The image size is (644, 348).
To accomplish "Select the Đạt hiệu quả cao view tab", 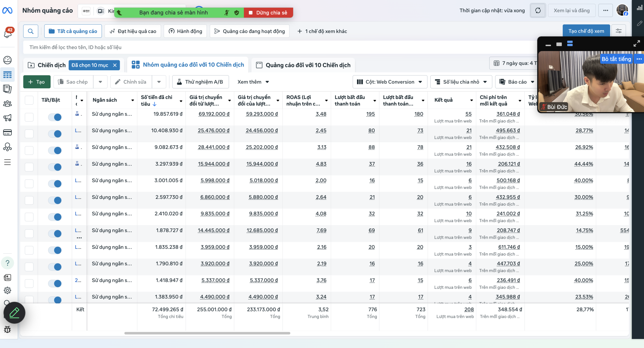I will pos(133,31).
